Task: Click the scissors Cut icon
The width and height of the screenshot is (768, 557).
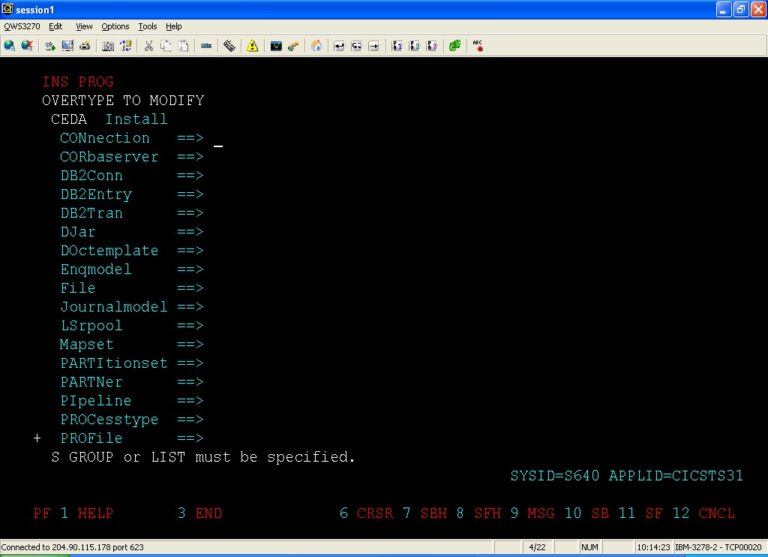Action: pos(149,46)
